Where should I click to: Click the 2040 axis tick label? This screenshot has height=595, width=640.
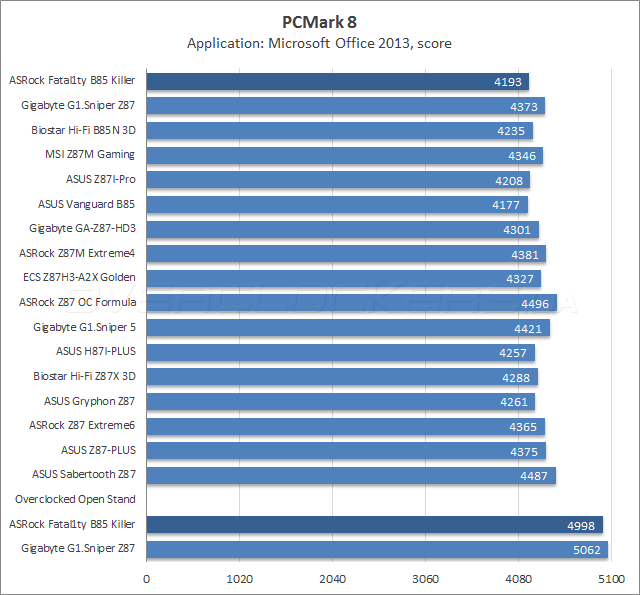click(333, 579)
